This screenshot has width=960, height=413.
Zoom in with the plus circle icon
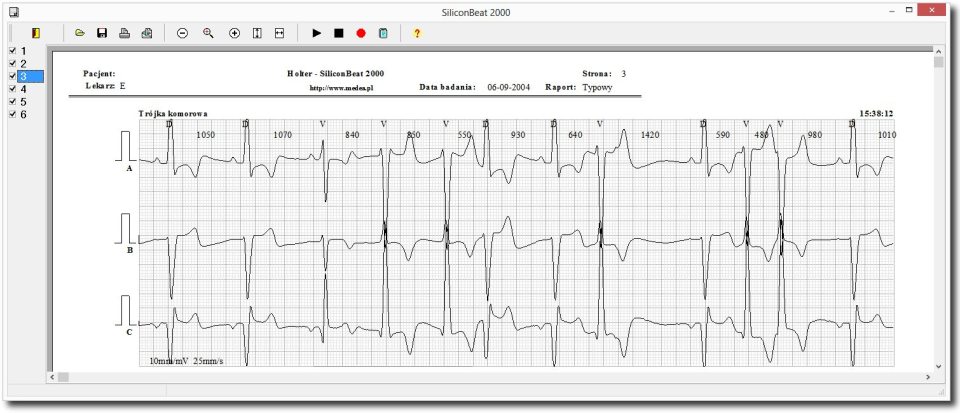click(x=235, y=33)
